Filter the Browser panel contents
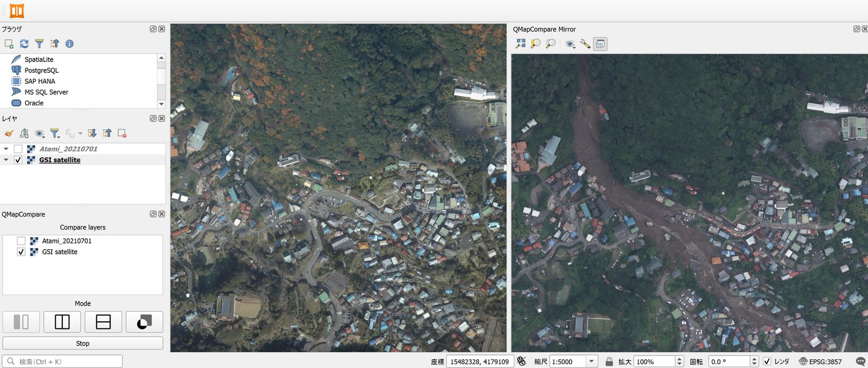 (x=39, y=43)
